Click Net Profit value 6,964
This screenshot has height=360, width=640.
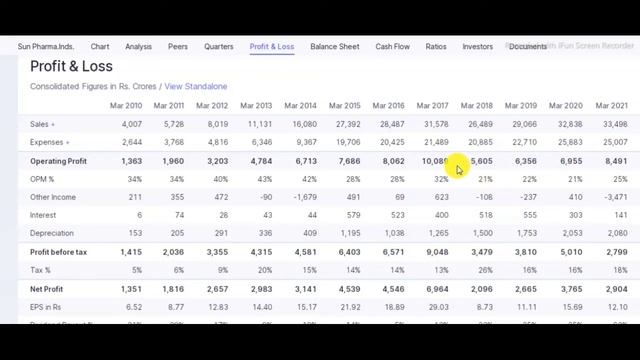pyautogui.click(x=438, y=289)
